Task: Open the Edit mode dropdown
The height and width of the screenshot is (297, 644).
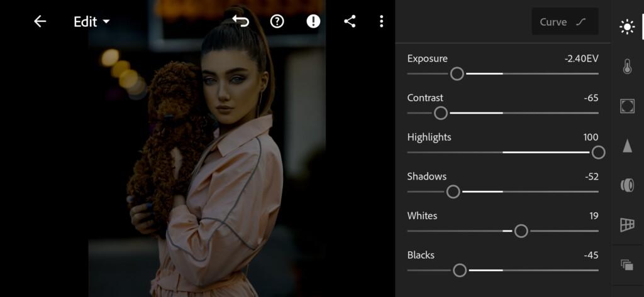Action: pyautogui.click(x=92, y=22)
